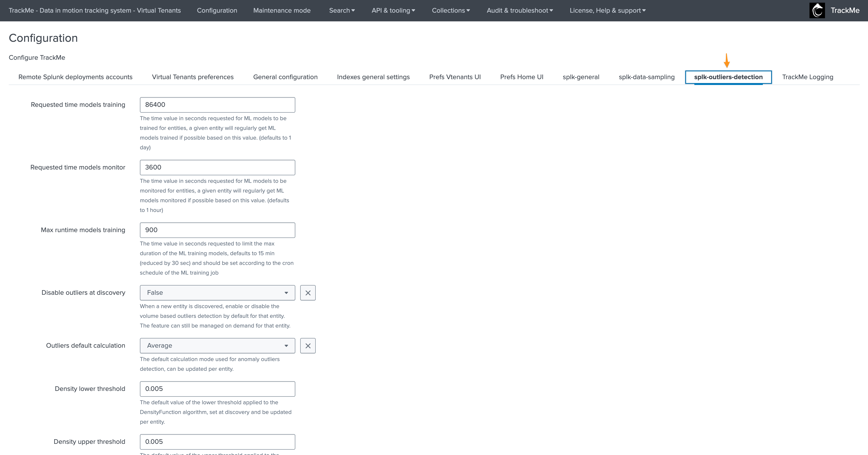Clear the Disable outliers at discovery selection

[x=308, y=293]
